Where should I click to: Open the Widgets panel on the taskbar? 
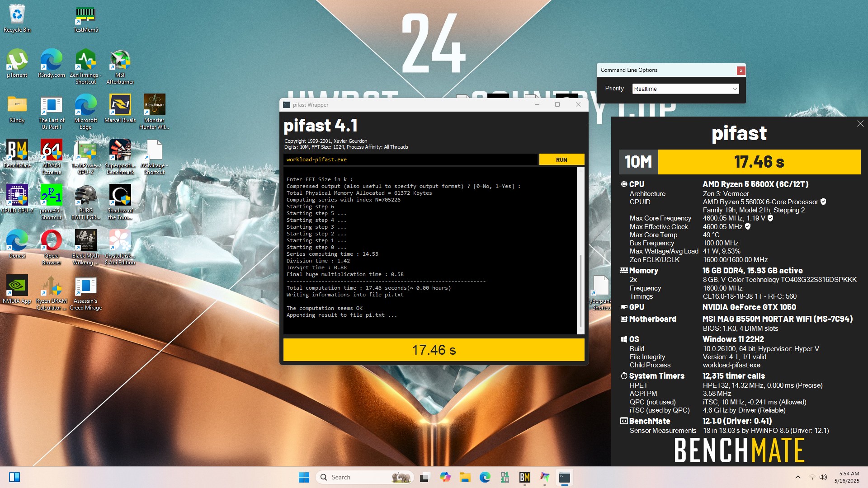coord(14,477)
